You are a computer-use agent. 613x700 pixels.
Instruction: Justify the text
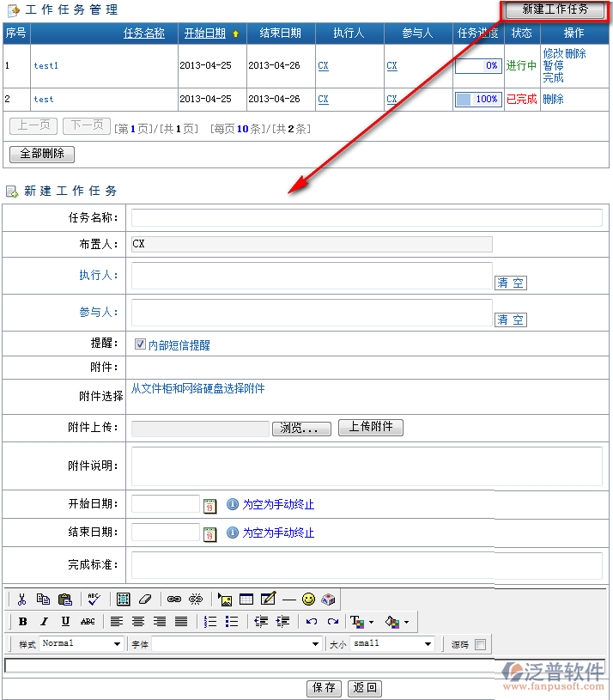(181, 622)
